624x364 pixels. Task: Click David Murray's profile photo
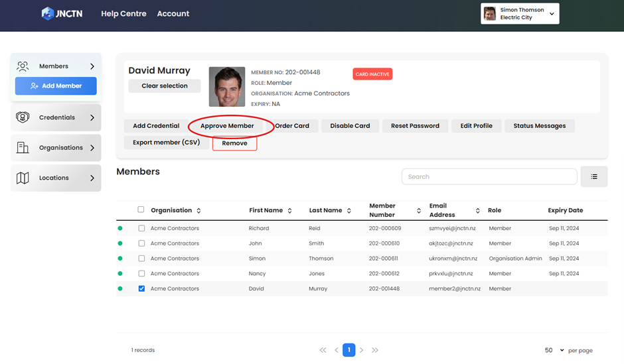coord(226,87)
